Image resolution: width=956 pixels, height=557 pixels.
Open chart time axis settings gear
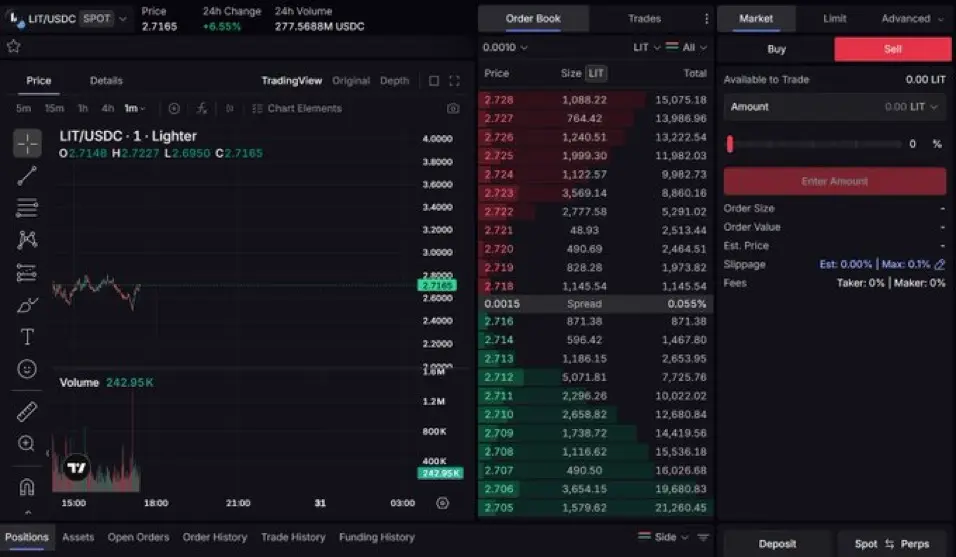[443, 503]
